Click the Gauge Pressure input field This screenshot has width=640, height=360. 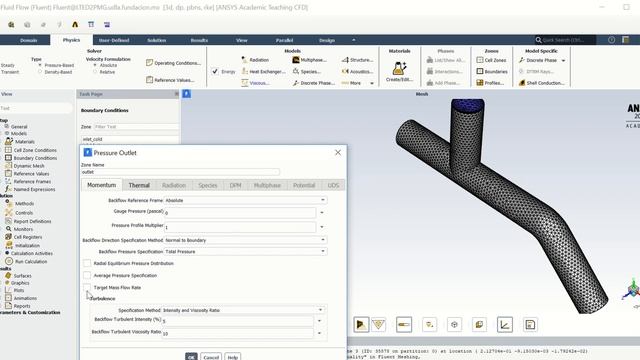[x=240, y=213]
